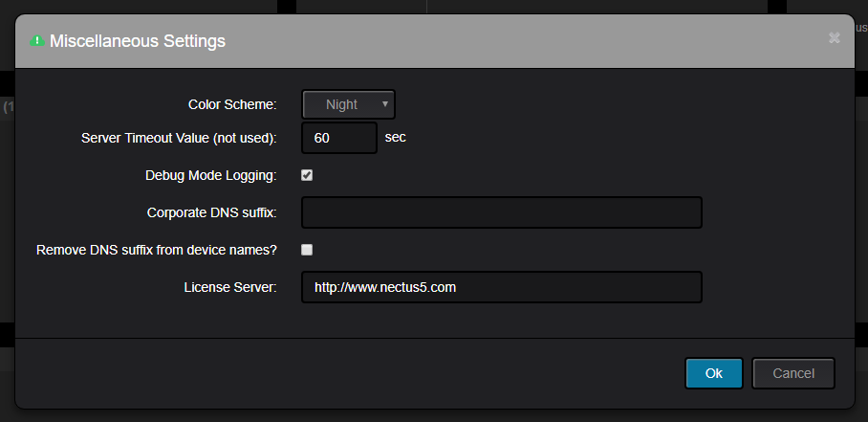The width and height of the screenshot is (868, 422).
Task: Click into the Corporate DNS suffix field
Action: pos(502,212)
